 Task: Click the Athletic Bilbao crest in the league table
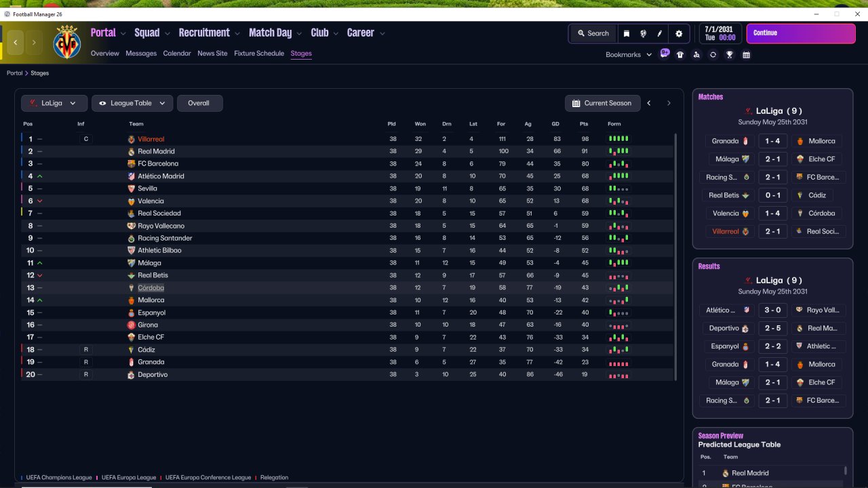132,251
